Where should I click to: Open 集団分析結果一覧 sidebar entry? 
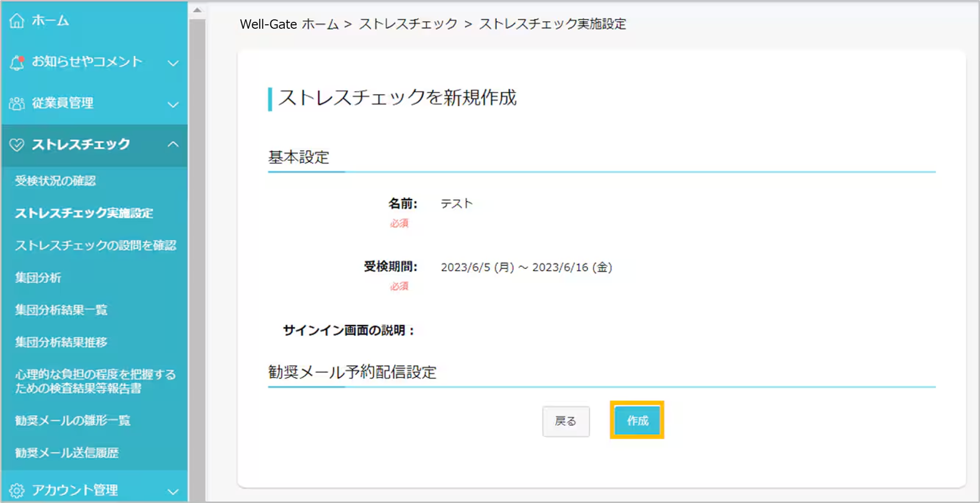click(61, 310)
